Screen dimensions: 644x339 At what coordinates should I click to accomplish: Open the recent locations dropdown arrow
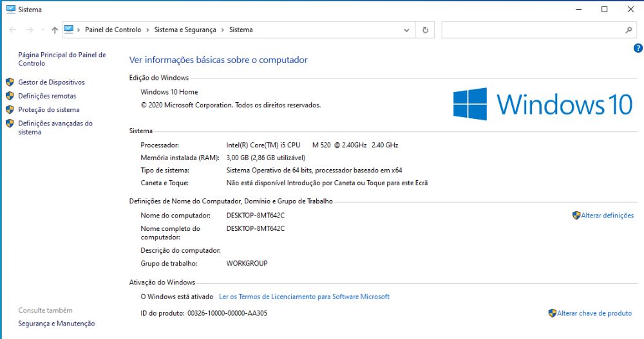[x=43, y=30]
